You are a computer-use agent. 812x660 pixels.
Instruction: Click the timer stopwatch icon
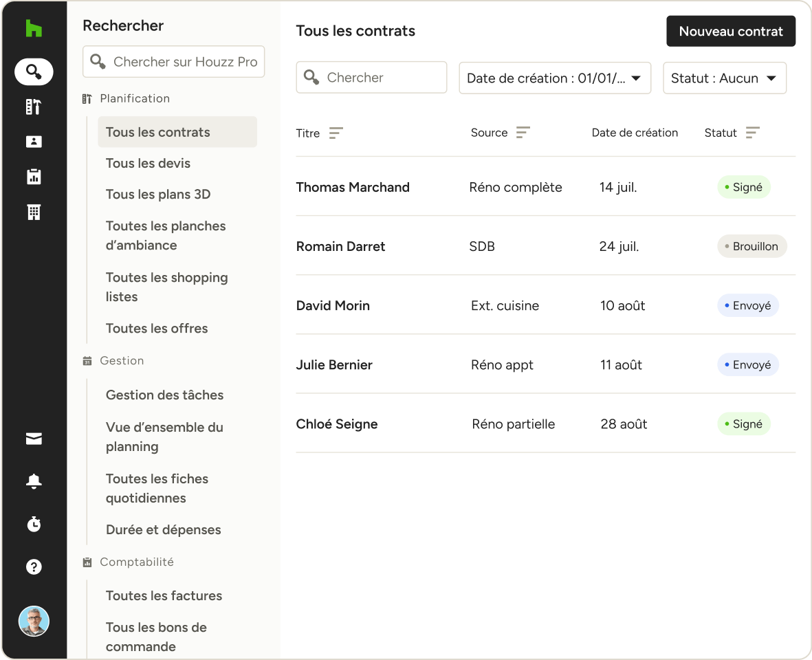pos(34,525)
